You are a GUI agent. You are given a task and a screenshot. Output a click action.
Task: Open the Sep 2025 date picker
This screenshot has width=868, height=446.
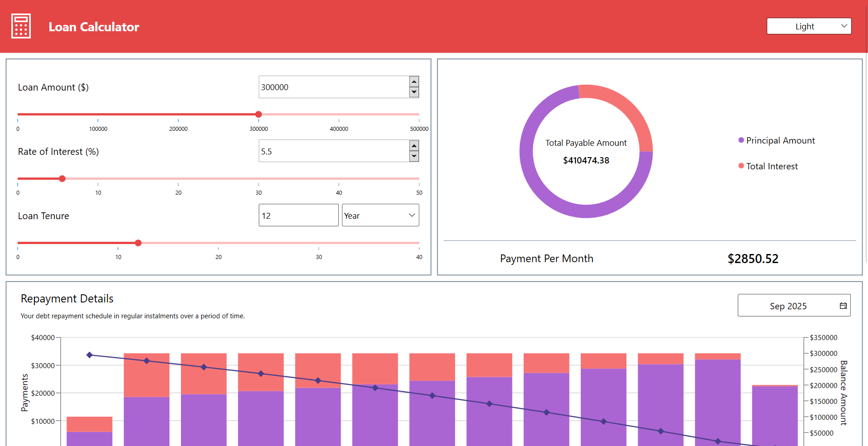pyautogui.click(x=789, y=305)
